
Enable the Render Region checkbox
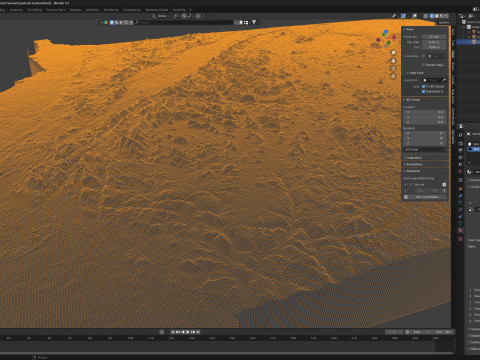(424, 65)
